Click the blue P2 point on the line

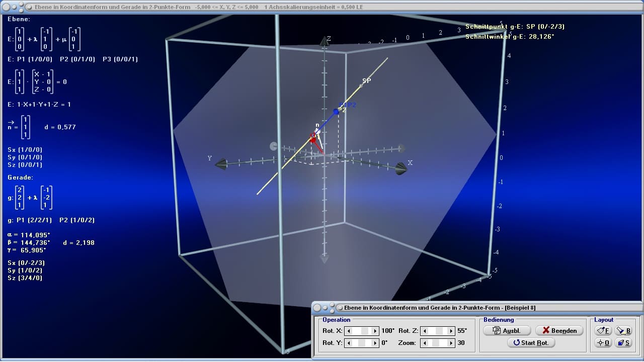click(336, 111)
